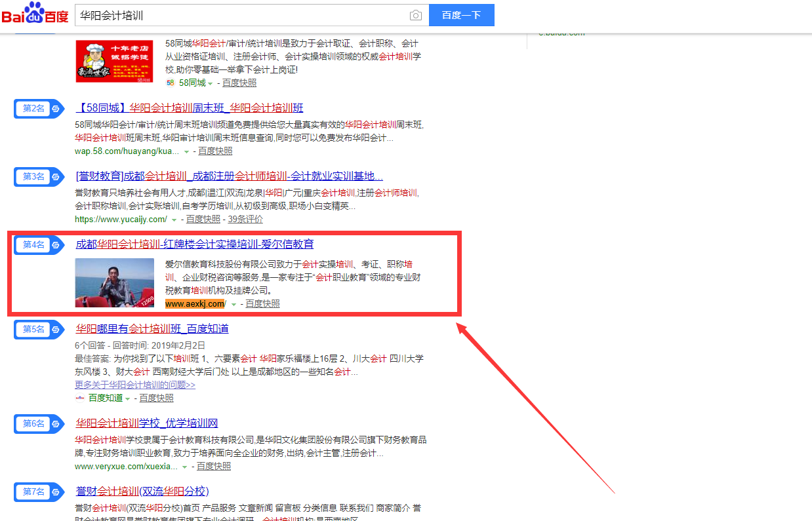Expand arrow next to 百度知道 source
Viewport: 812px width, 521px height.
[127, 398]
